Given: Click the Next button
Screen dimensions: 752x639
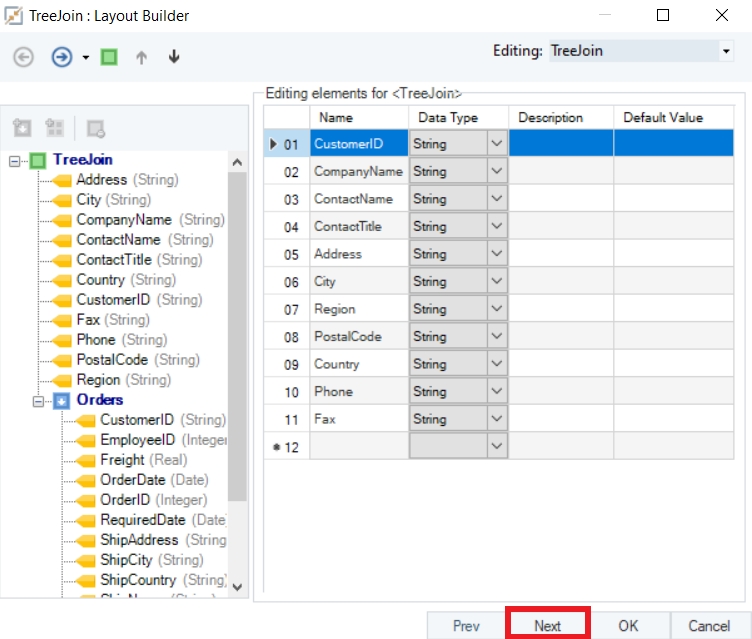Looking at the screenshot, I should click(547, 626).
